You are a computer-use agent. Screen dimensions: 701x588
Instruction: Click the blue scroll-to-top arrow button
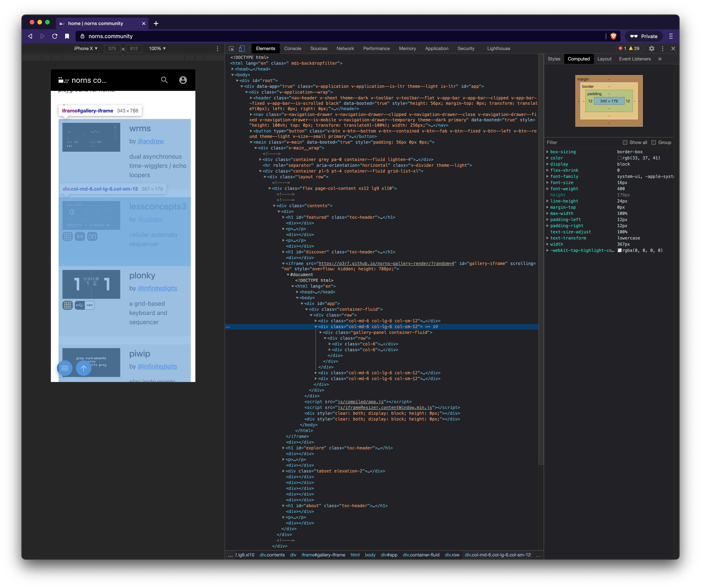pos(83,368)
